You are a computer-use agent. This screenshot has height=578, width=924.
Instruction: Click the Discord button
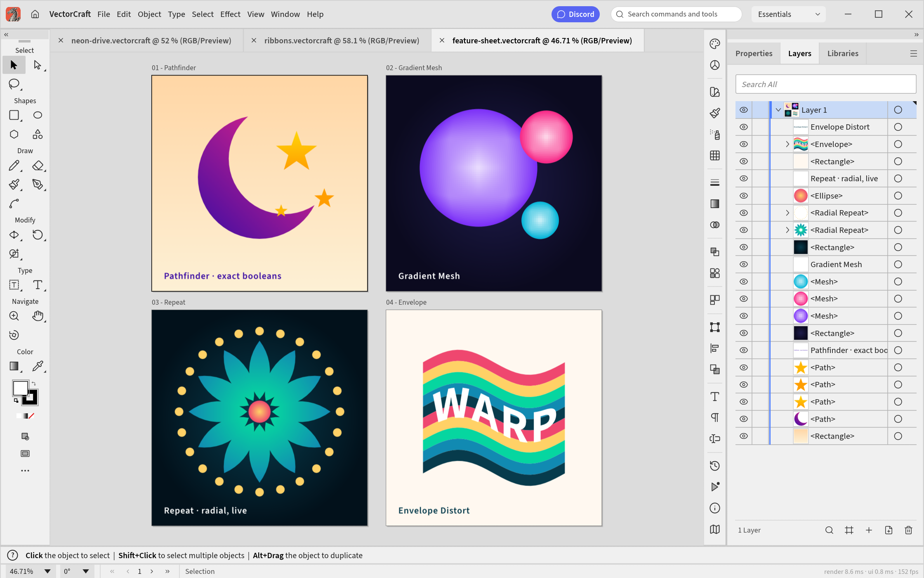[x=575, y=14]
